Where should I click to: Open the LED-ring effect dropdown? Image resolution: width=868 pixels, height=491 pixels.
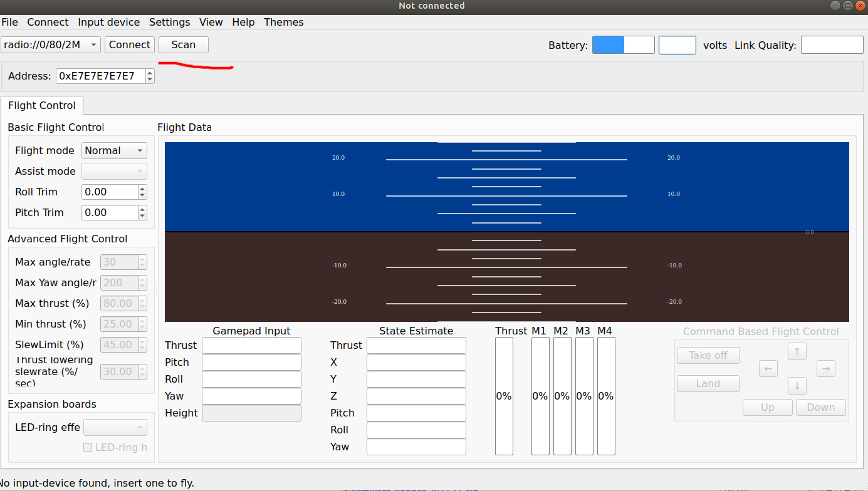115,426
